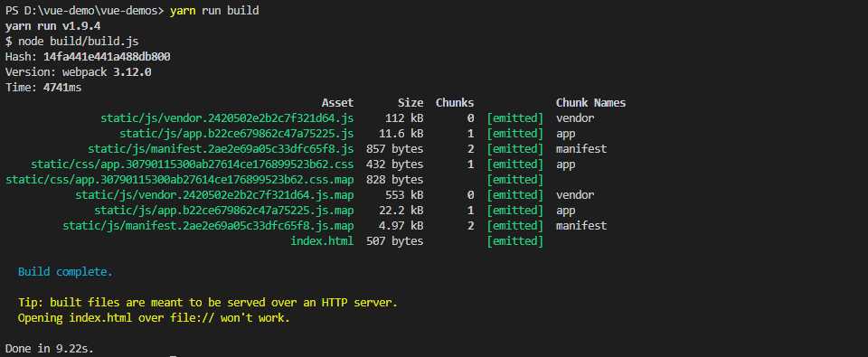Click the manifest .js.map asset path
Screen dimensions: 868x357
click(x=208, y=226)
